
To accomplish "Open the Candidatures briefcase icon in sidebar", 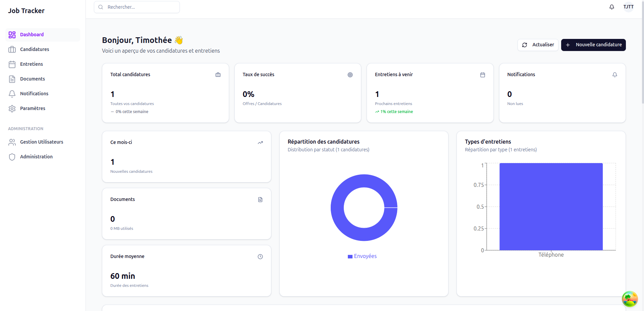I will pos(12,49).
